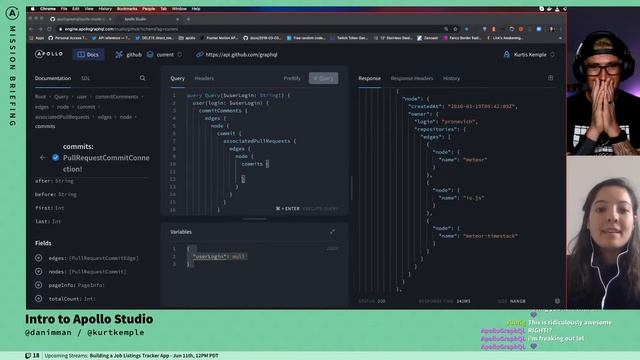Open the Chrome menu in menu bar

[48, 9]
